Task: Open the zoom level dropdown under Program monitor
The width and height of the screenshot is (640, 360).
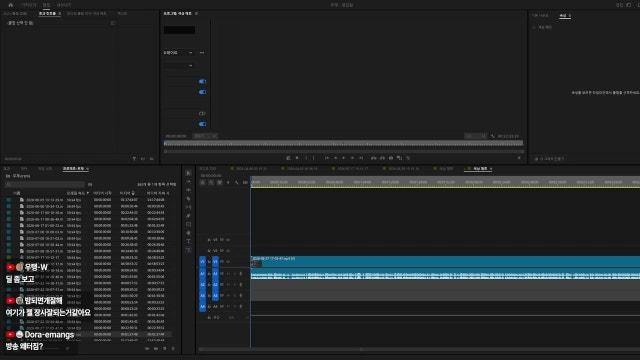Action: click(x=205, y=136)
